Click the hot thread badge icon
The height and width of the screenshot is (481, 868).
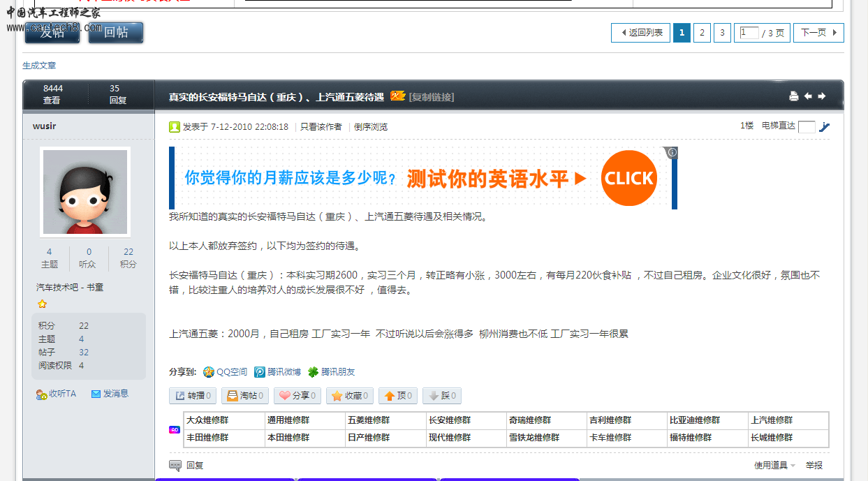click(397, 96)
